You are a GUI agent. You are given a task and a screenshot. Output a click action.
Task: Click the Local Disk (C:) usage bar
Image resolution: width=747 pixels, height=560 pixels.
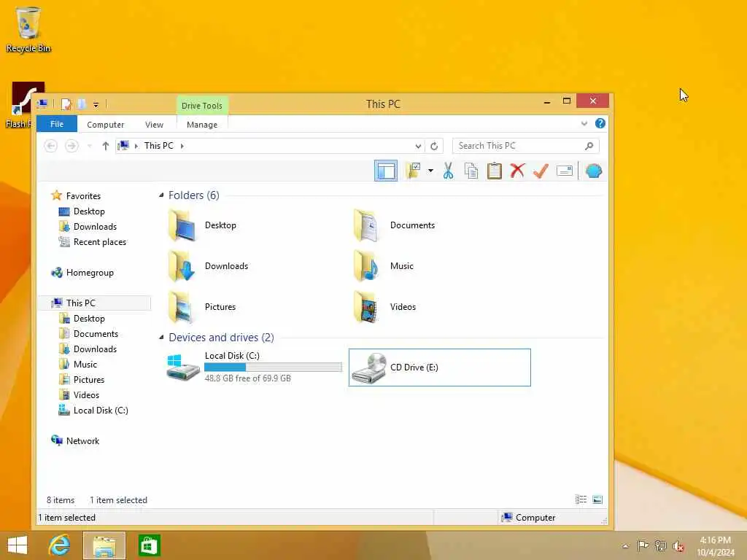(x=273, y=367)
